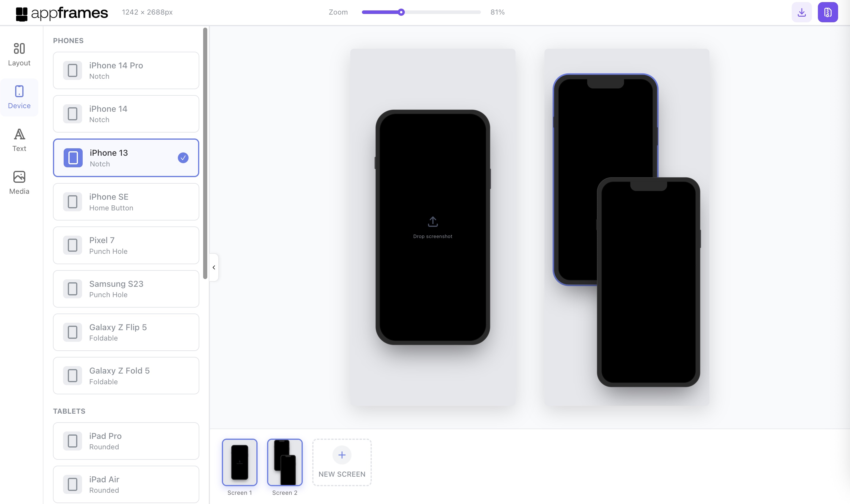
Task: Click the Zoom slider track
Action: [442, 12]
